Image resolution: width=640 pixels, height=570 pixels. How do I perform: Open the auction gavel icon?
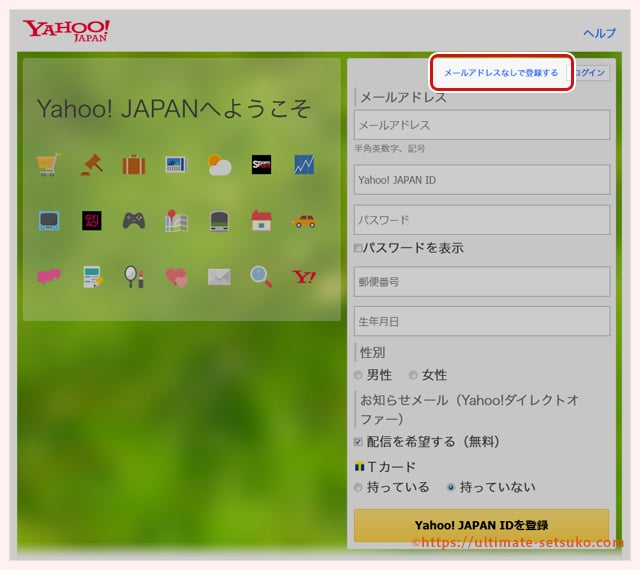[92, 165]
